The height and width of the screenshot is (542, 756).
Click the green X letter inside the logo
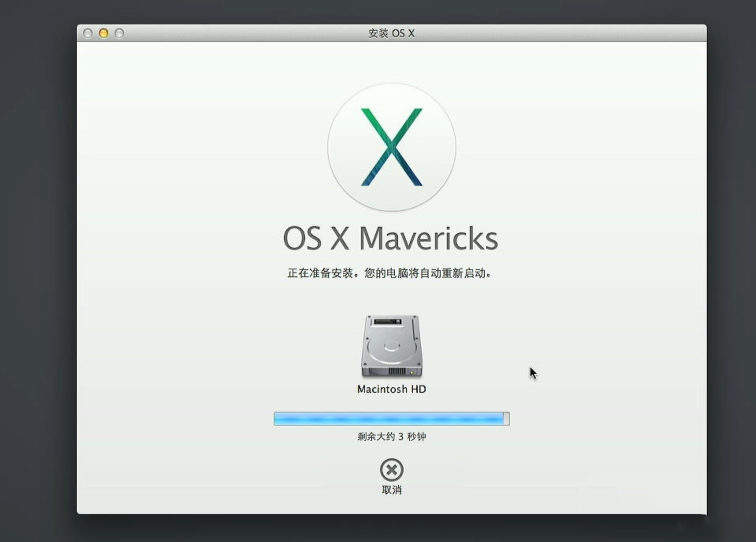(x=391, y=147)
